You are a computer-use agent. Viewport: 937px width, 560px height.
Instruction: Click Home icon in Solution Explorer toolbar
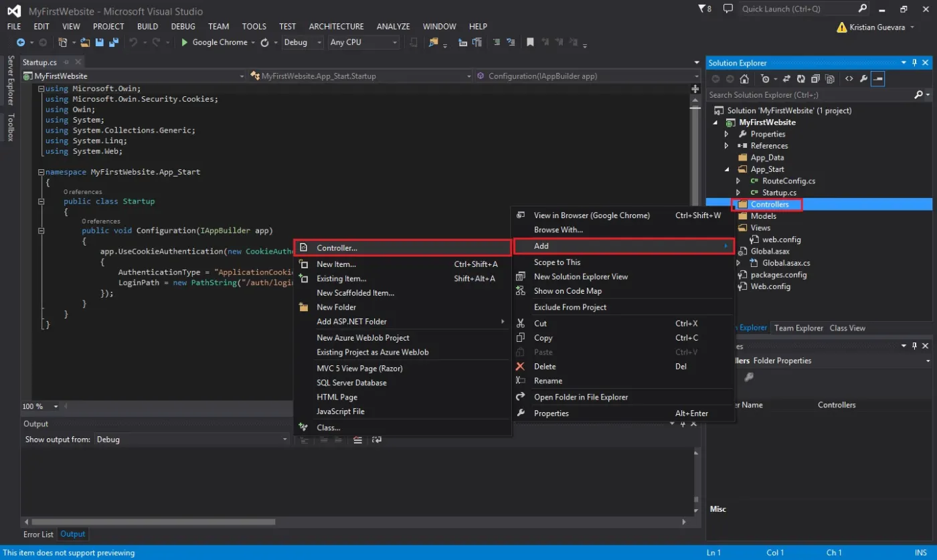point(744,79)
